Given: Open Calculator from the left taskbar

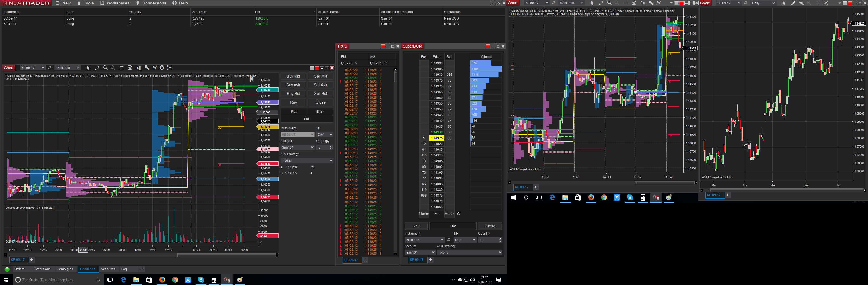Looking at the screenshot, I should click(214, 280).
